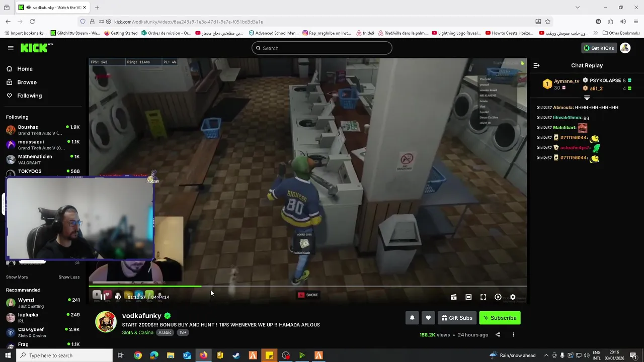Viewport: 644px width, 362px height.
Task: Toggle follow heart for vodkafunky
Action: pos(428,318)
